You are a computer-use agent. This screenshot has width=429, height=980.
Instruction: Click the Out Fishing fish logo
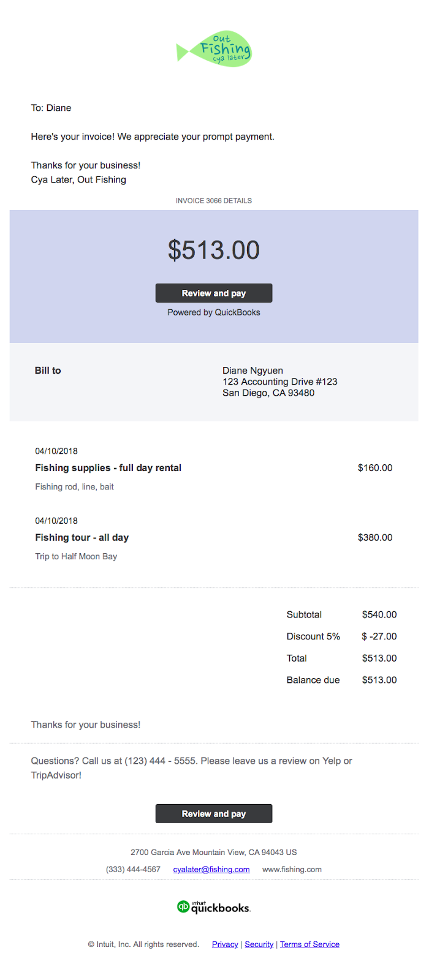pos(214,49)
